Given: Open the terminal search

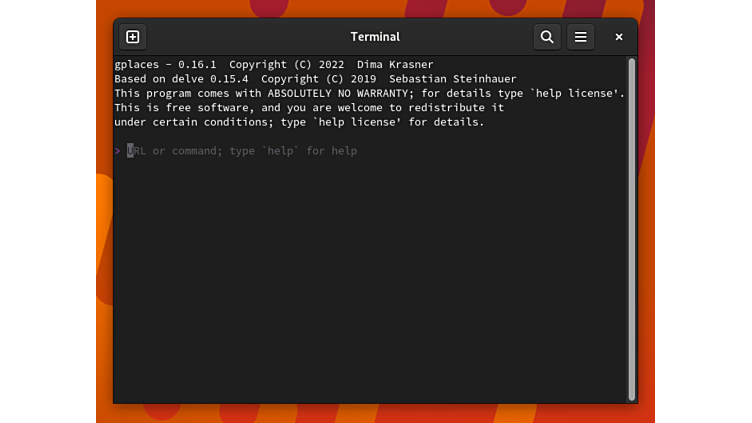Looking at the screenshot, I should point(547,37).
